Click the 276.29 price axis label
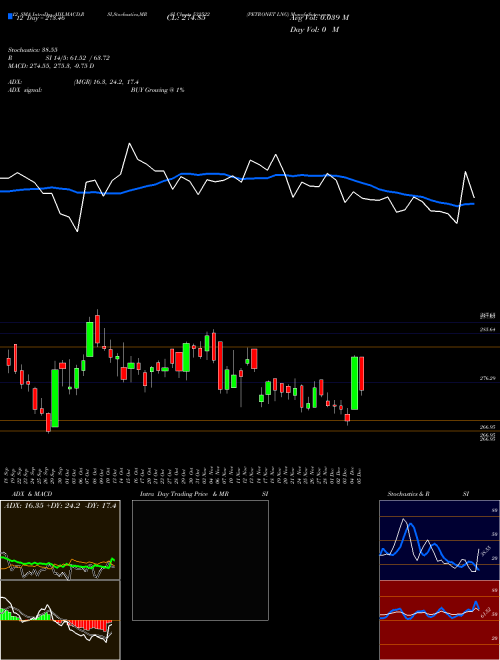 tap(487, 378)
